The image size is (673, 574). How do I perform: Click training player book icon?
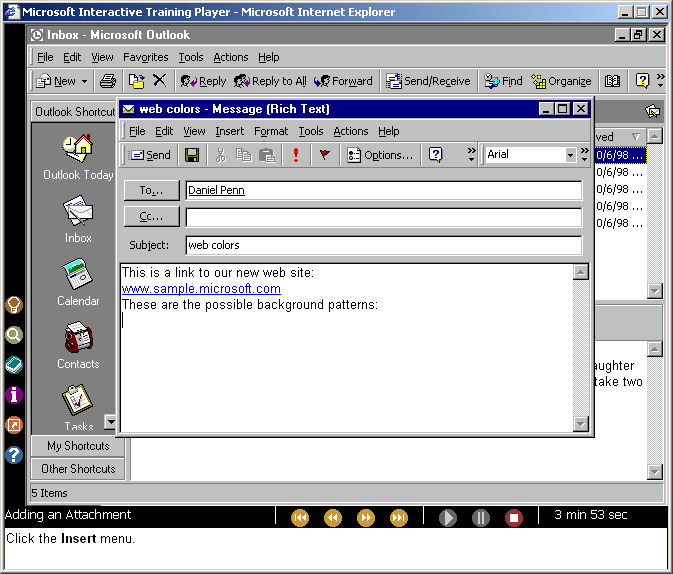click(14, 365)
